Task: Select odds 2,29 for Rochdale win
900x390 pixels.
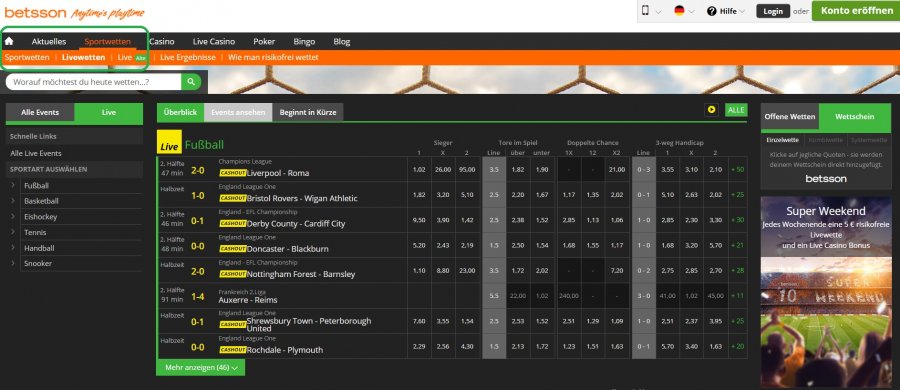Action: tap(419, 346)
